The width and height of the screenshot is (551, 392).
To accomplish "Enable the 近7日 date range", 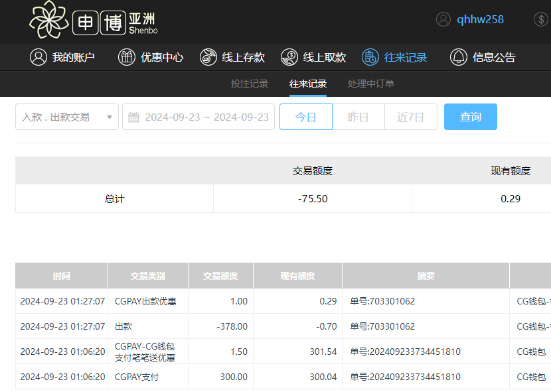I will (x=411, y=116).
